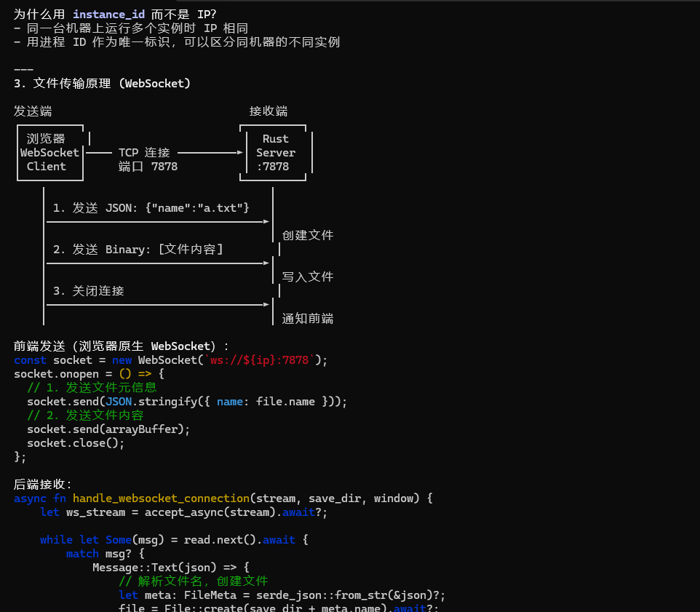This screenshot has width=700, height=612.
Task: Select the Rust Server :7878 box
Action: (x=276, y=153)
